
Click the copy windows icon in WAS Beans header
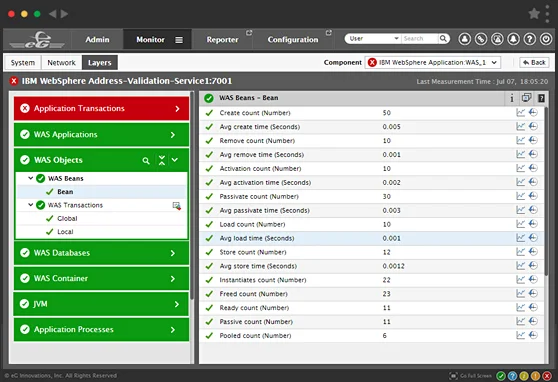[x=526, y=98]
